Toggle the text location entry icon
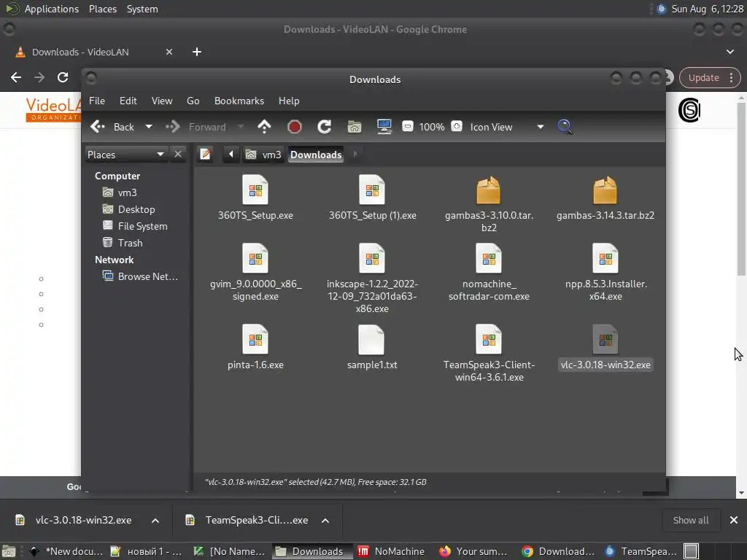Image resolution: width=747 pixels, height=560 pixels. coord(205,155)
